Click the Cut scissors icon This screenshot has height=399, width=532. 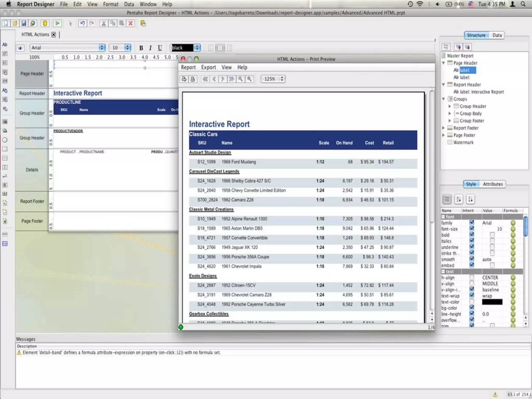click(103, 23)
